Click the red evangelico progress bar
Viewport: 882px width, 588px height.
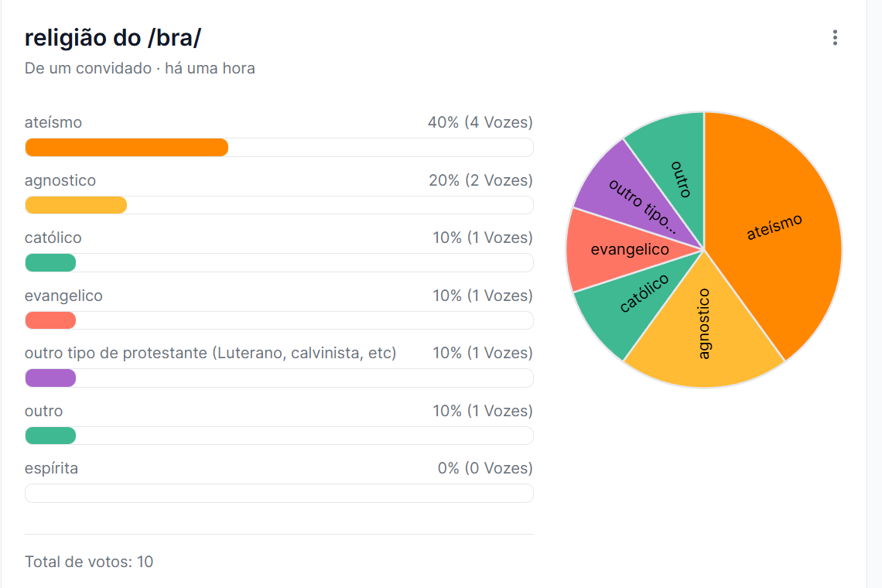[x=50, y=320]
